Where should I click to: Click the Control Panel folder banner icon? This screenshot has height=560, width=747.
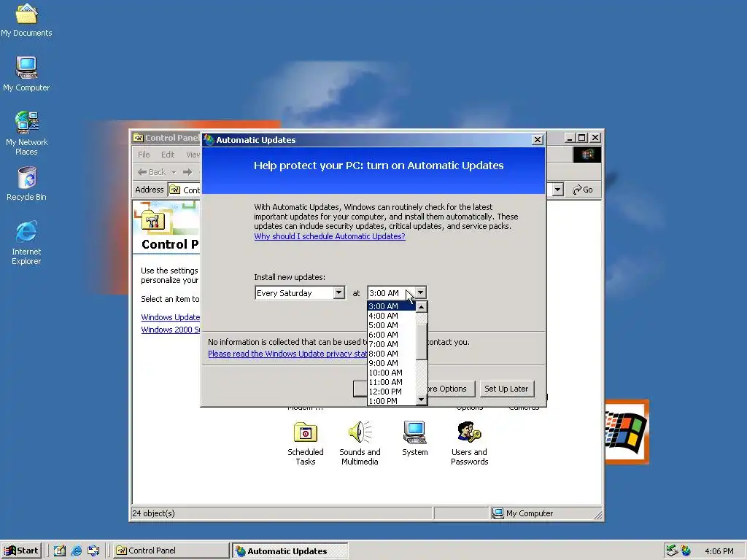tap(153, 220)
